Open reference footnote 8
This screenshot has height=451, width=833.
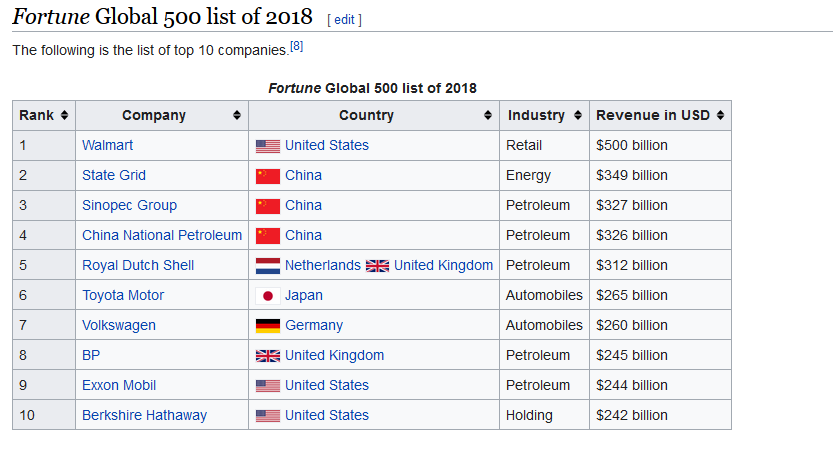(296, 46)
